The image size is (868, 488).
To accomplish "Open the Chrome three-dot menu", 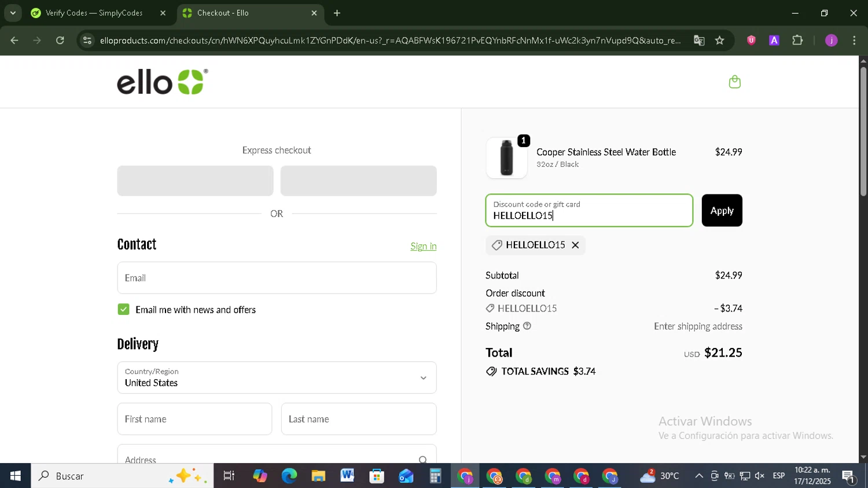I will click(x=854, y=41).
